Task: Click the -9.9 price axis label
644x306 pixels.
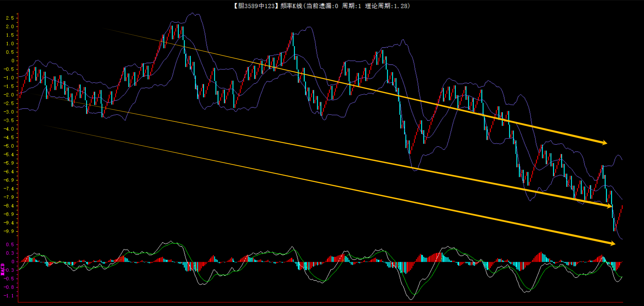Action: click(9, 231)
